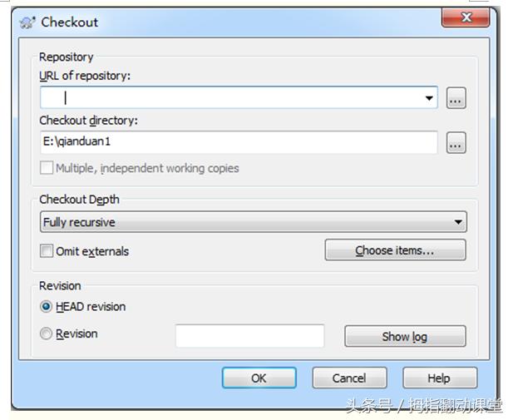Open Help for the Checkout dialog
The image size is (513, 420).
(x=440, y=378)
